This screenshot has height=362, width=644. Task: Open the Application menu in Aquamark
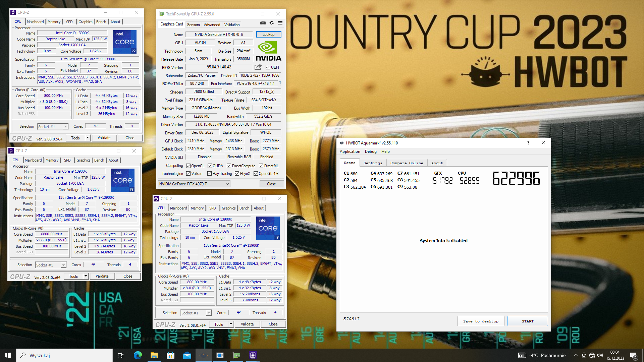[350, 152]
